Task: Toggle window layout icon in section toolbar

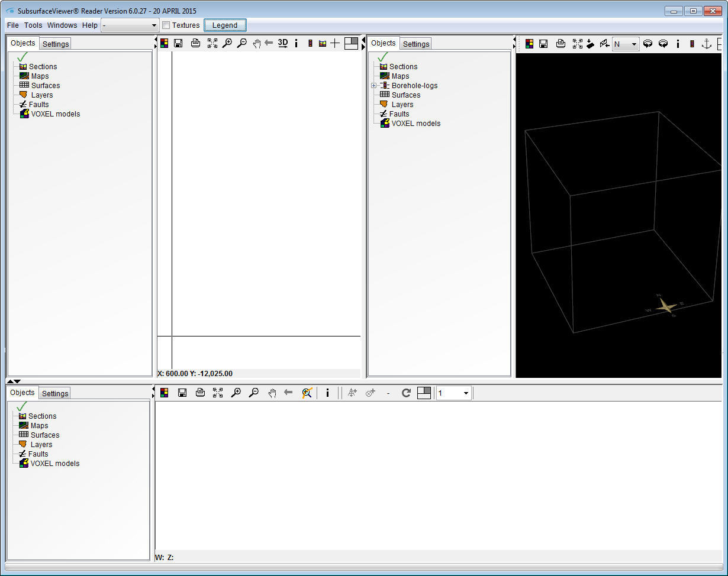Action: 424,393
